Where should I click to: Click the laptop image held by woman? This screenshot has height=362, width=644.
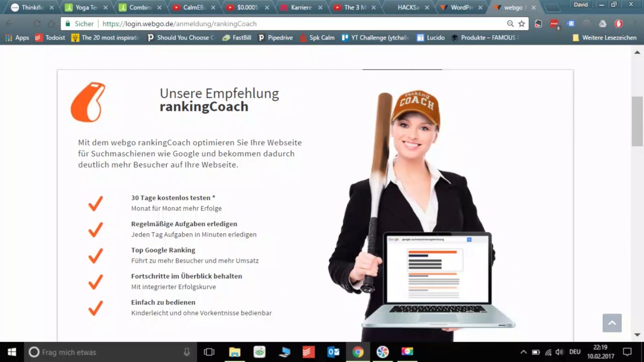tap(438, 280)
